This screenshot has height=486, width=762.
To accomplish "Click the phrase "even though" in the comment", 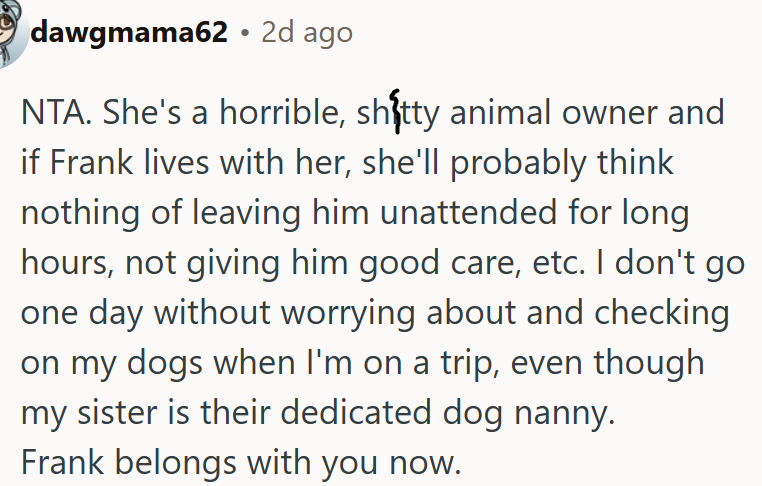I will (607, 364).
